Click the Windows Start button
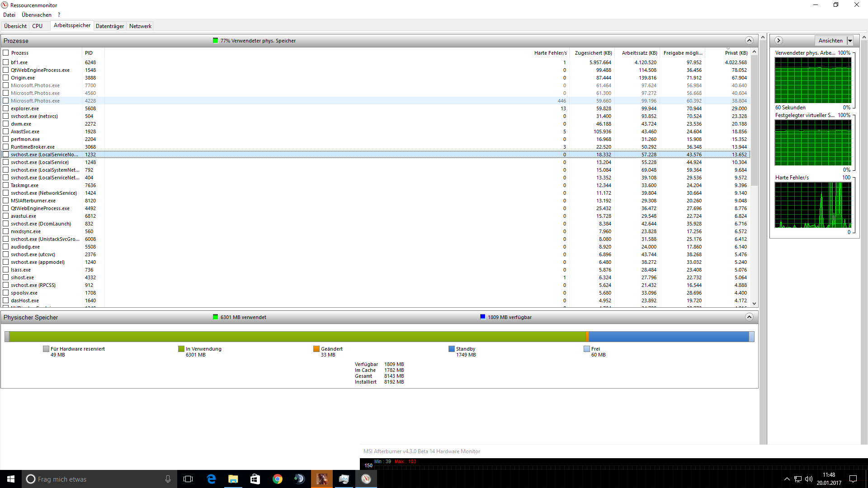868x488 pixels. pyautogui.click(x=11, y=479)
